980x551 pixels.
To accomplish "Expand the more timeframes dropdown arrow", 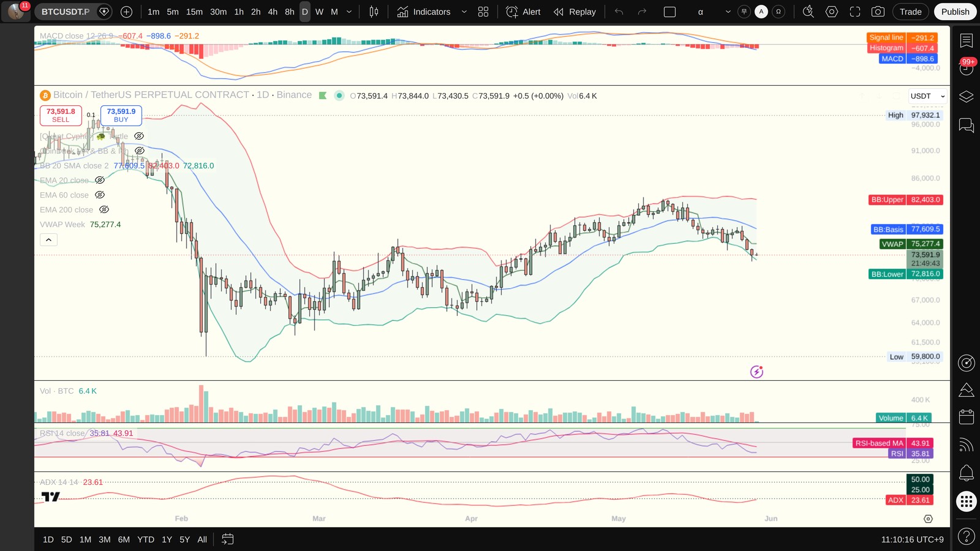I will tap(349, 12).
